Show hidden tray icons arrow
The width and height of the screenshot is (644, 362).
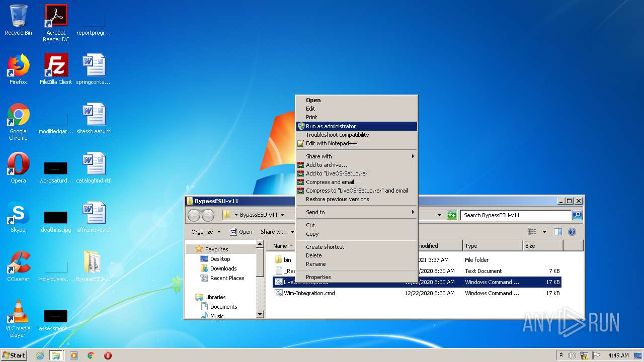pos(561,355)
